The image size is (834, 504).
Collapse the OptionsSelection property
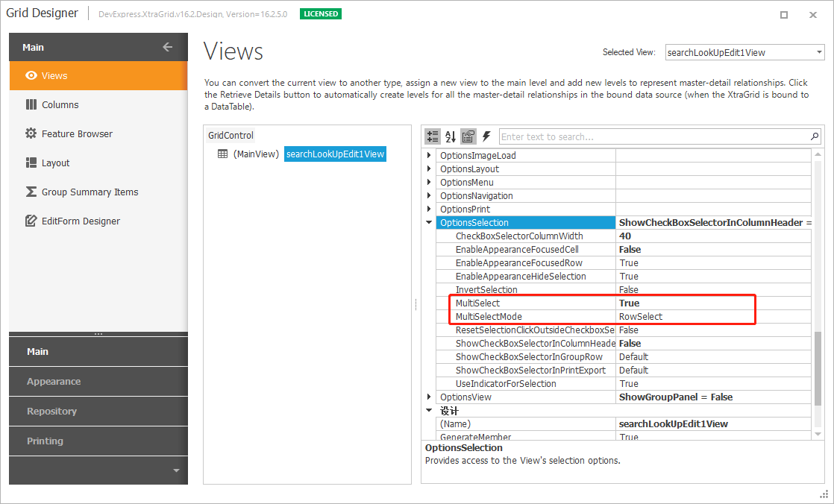pos(429,222)
